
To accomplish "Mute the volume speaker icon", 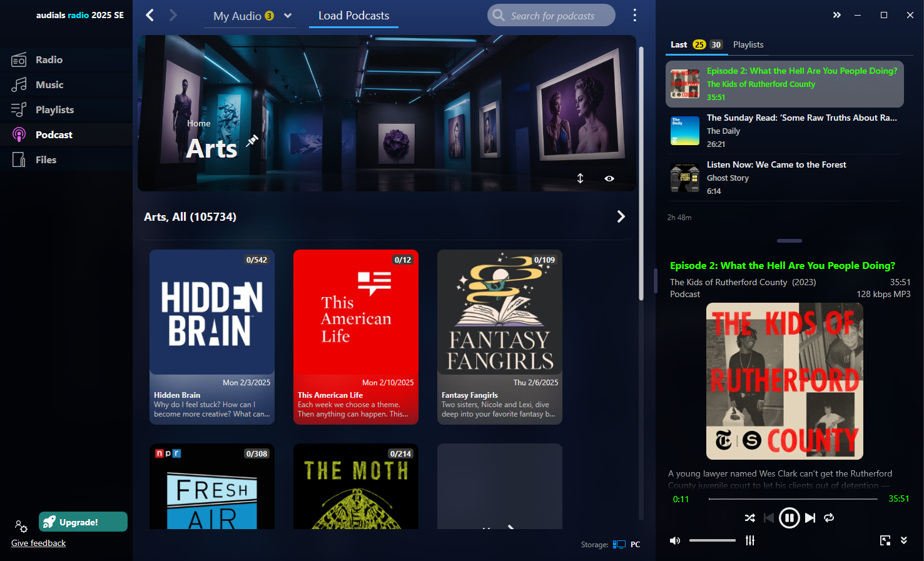I will coord(675,540).
